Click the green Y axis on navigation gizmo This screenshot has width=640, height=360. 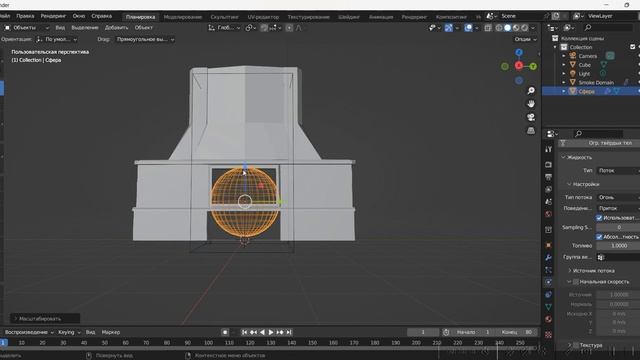coord(533,66)
